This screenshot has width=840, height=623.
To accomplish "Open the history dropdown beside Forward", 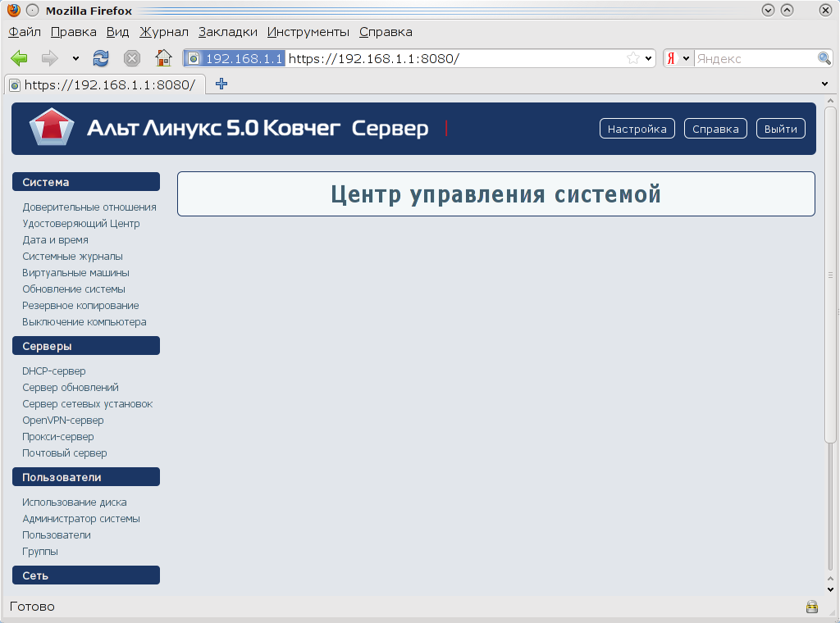I will [75, 58].
